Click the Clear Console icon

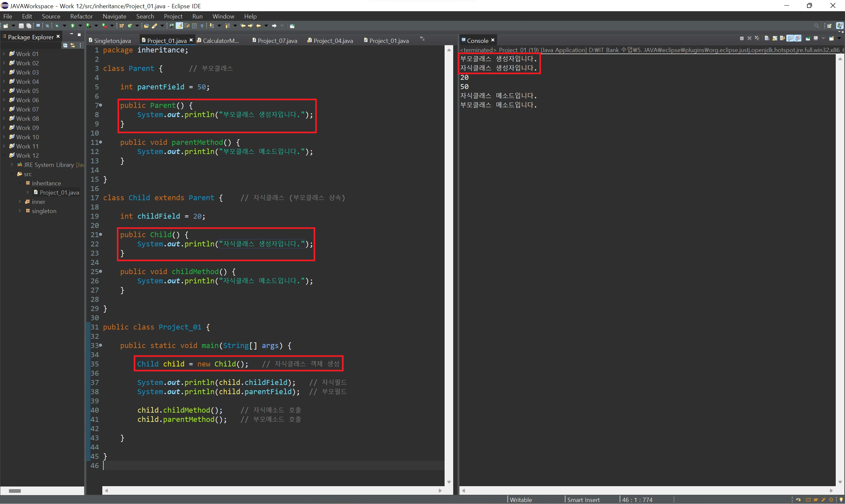point(767,38)
